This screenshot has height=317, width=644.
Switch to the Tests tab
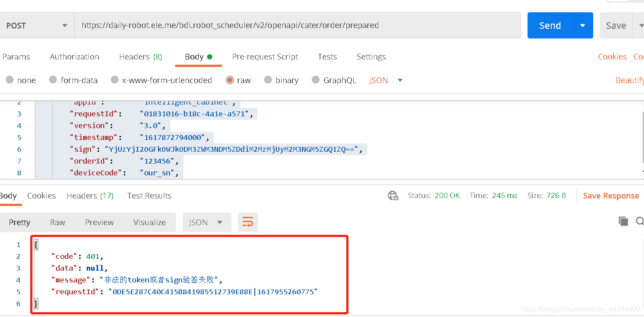coord(327,56)
